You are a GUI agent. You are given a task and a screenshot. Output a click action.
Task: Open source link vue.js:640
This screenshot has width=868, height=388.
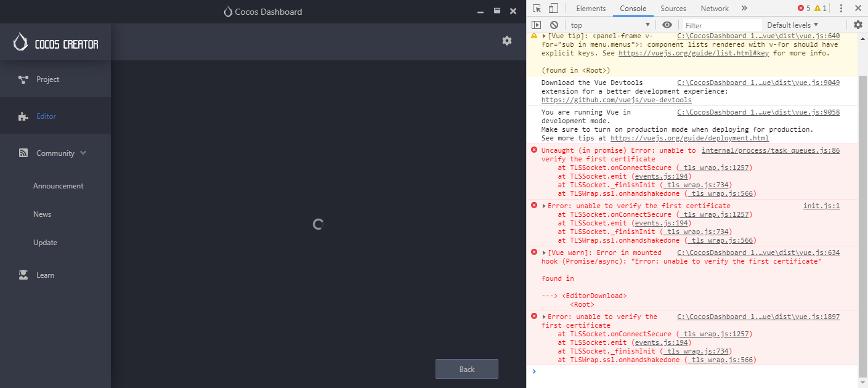[758, 36]
